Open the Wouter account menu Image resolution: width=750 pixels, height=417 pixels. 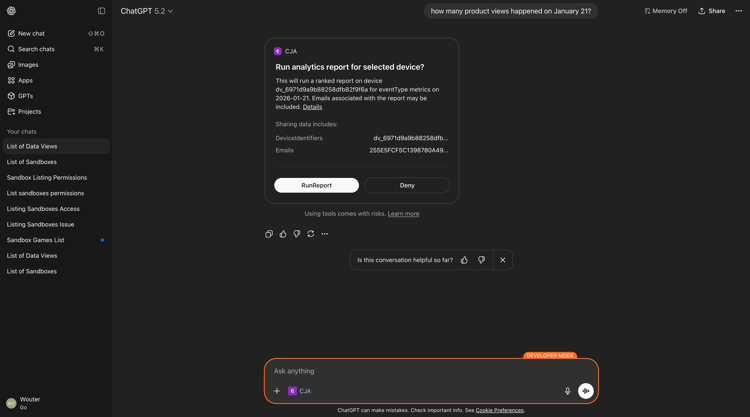coord(56,403)
